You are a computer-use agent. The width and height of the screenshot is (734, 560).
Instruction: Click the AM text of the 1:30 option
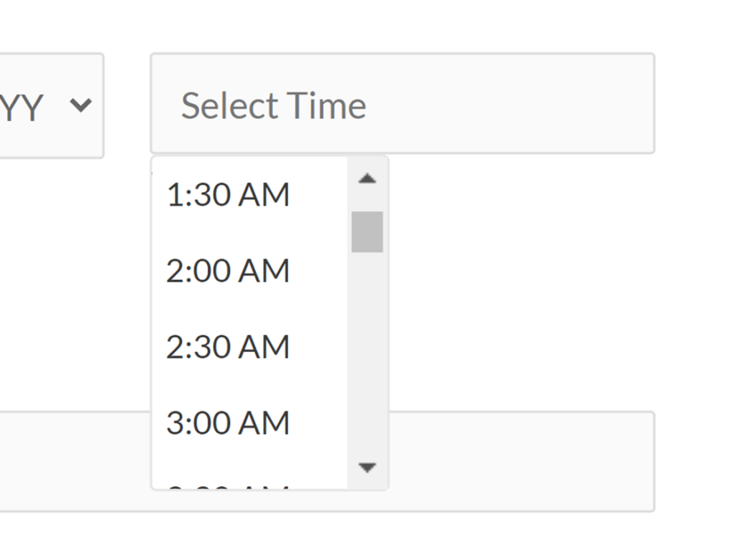(x=264, y=195)
